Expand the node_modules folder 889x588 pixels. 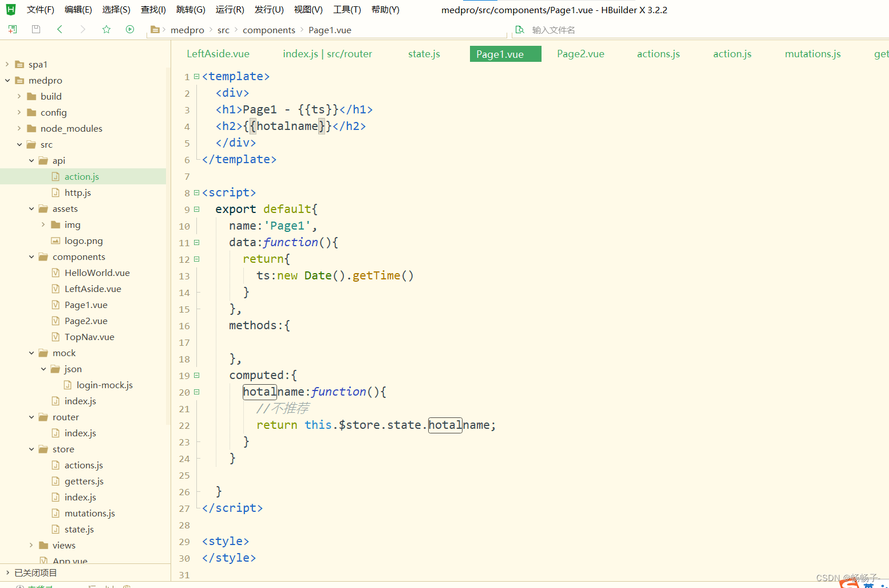pyautogui.click(x=19, y=128)
